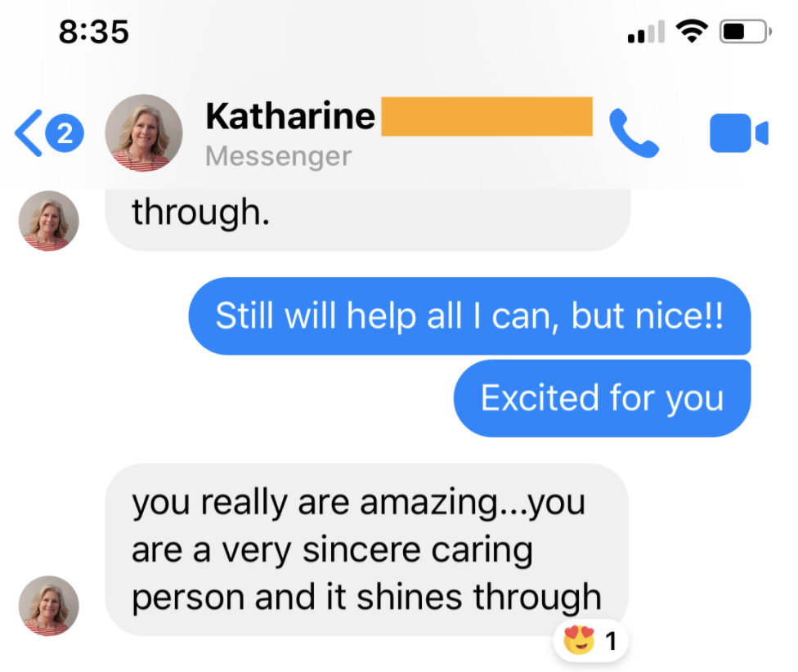Tap the avatar beside the 'through.' message
The width and height of the screenshot is (798, 672).
pos(49,221)
